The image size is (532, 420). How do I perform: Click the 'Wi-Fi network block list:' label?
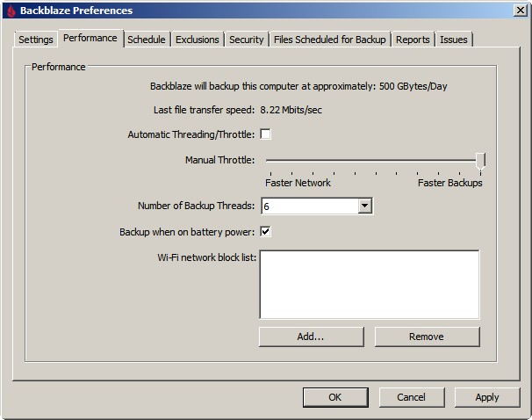(x=206, y=257)
